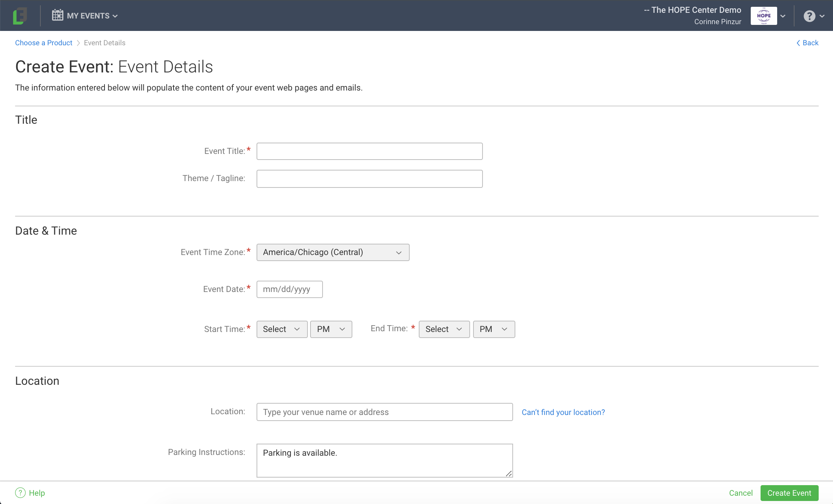The image size is (833, 504).
Task: Click the green app logo icon
Action: click(x=20, y=16)
